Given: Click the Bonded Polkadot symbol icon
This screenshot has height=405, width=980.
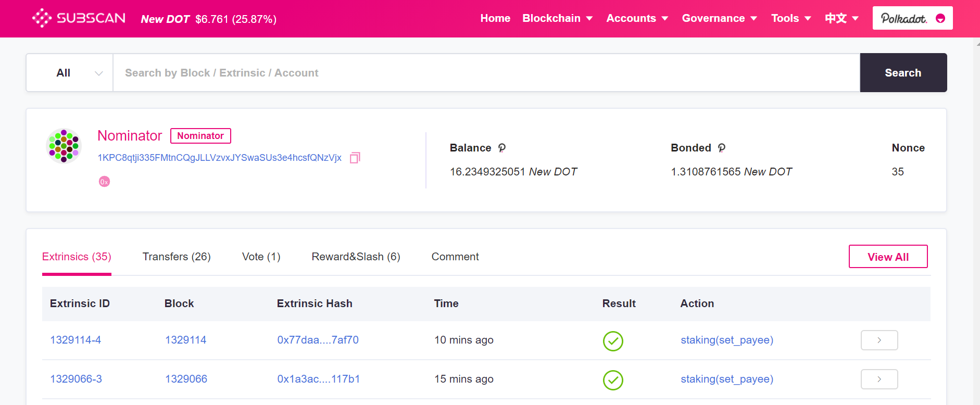Looking at the screenshot, I should coord(722,148).
